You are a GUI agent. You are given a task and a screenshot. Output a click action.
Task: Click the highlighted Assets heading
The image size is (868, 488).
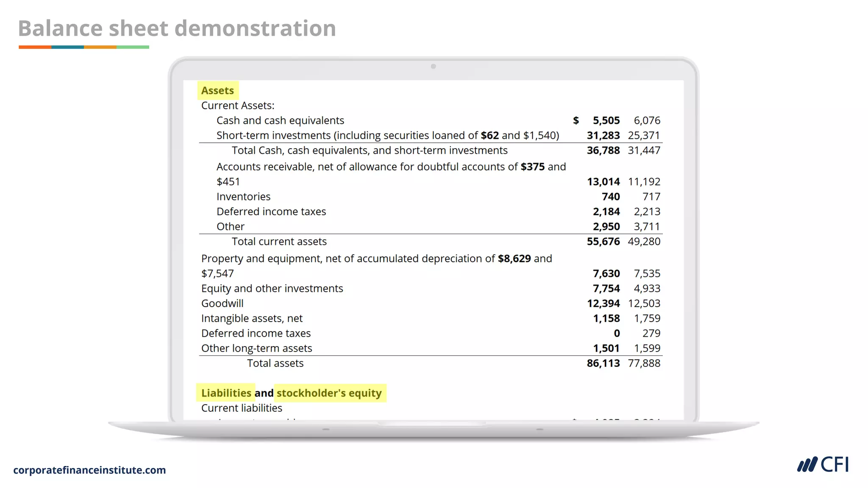217,91
